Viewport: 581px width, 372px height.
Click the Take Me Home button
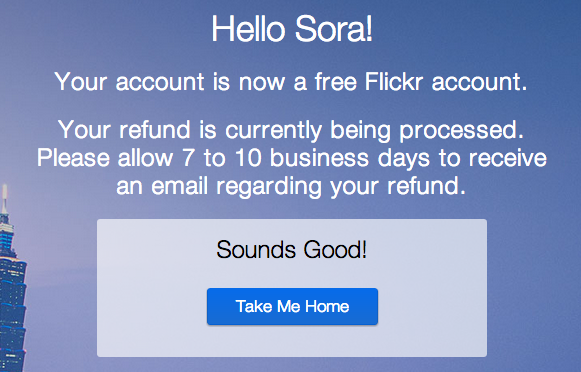pos(292,306)
